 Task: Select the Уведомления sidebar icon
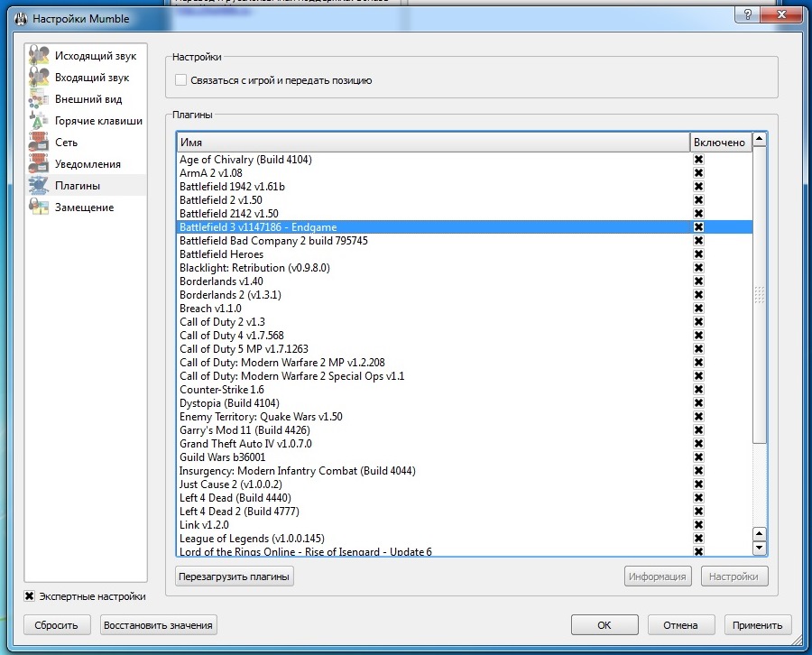point(39,164)
